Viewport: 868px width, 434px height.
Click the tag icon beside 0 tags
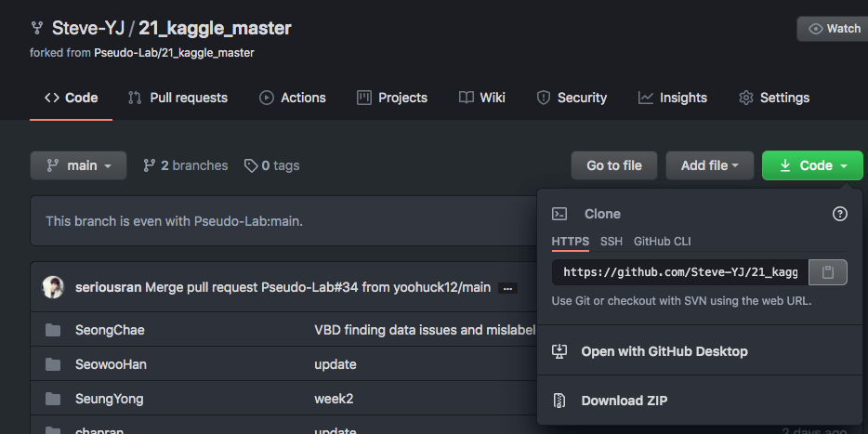251,165
